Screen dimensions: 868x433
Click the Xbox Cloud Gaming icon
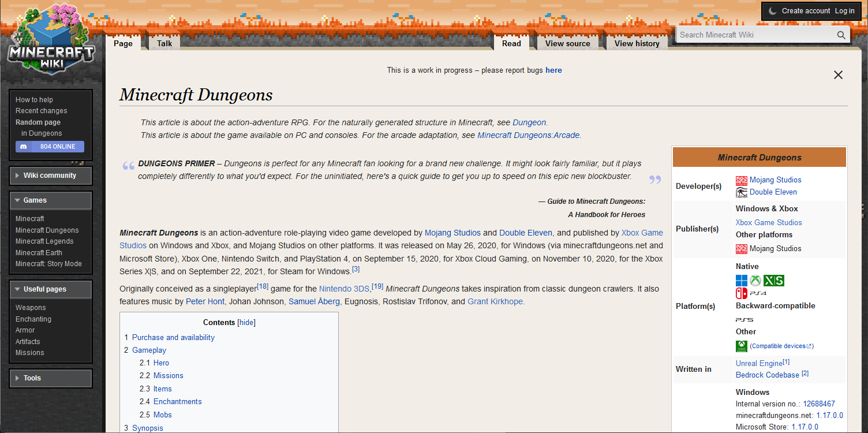(742, 346)
